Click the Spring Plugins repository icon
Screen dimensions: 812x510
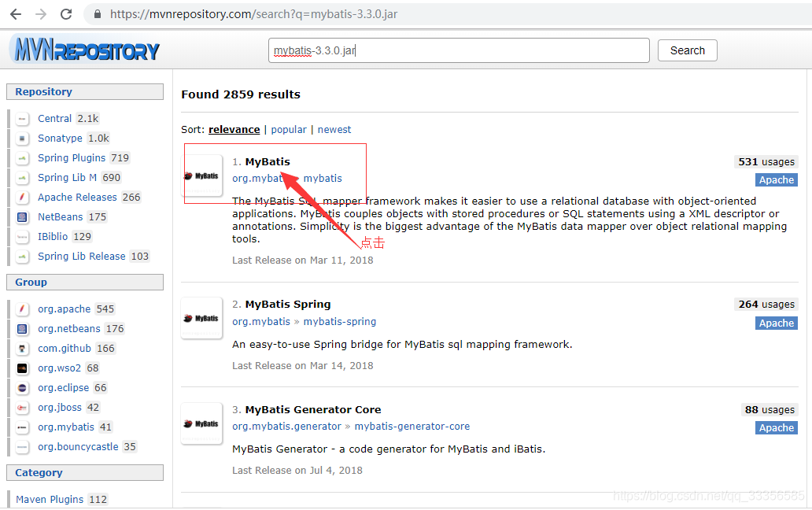(x=22, y=158)
